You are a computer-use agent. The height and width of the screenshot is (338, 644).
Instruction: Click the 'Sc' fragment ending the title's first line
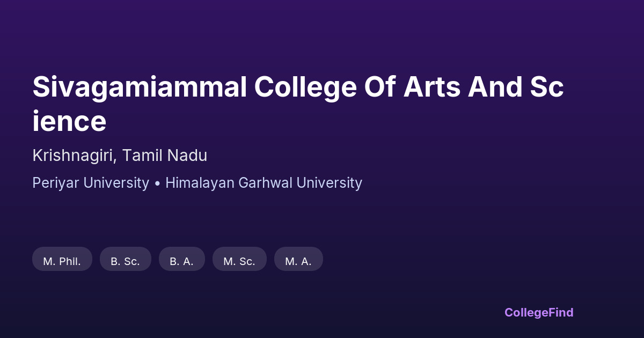(548, 87)
